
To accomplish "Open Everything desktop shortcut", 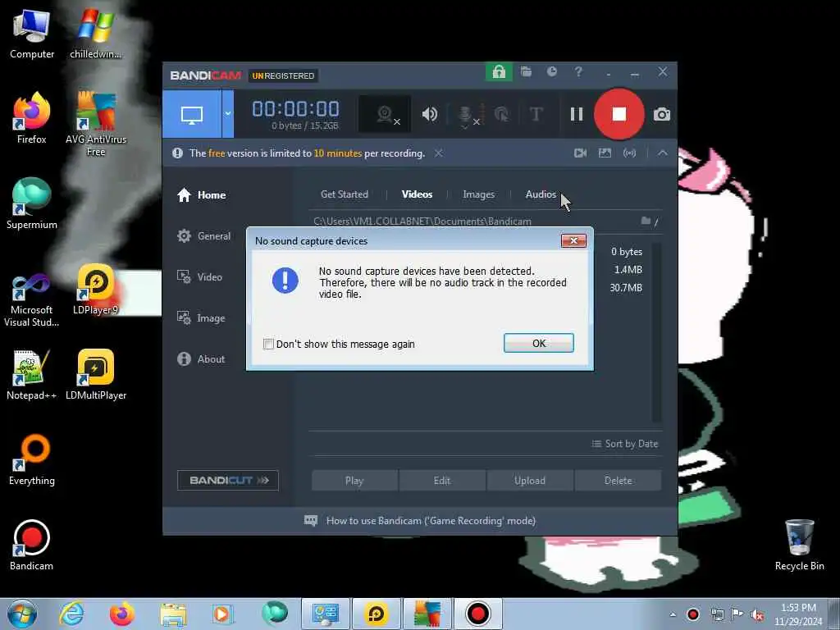I will (32, 460).
